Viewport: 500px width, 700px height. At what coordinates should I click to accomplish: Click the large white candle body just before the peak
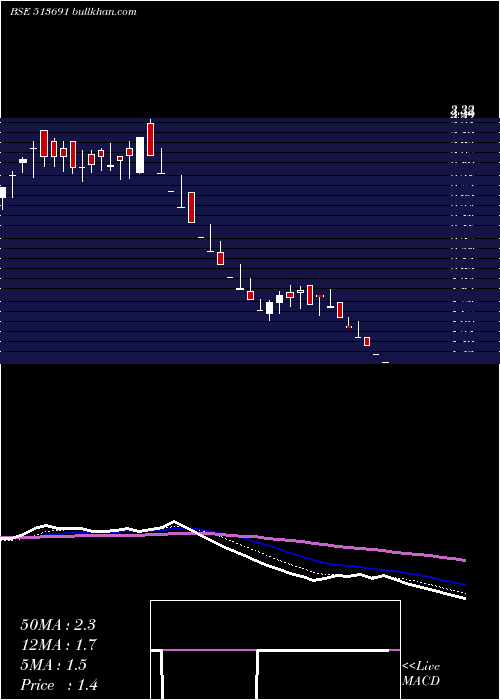(x=140, y=155)
